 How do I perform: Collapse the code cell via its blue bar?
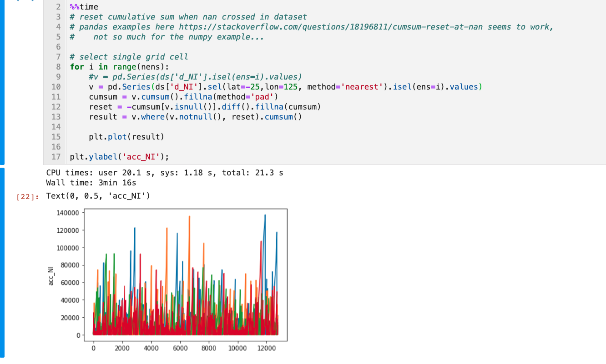coord(2,82)
